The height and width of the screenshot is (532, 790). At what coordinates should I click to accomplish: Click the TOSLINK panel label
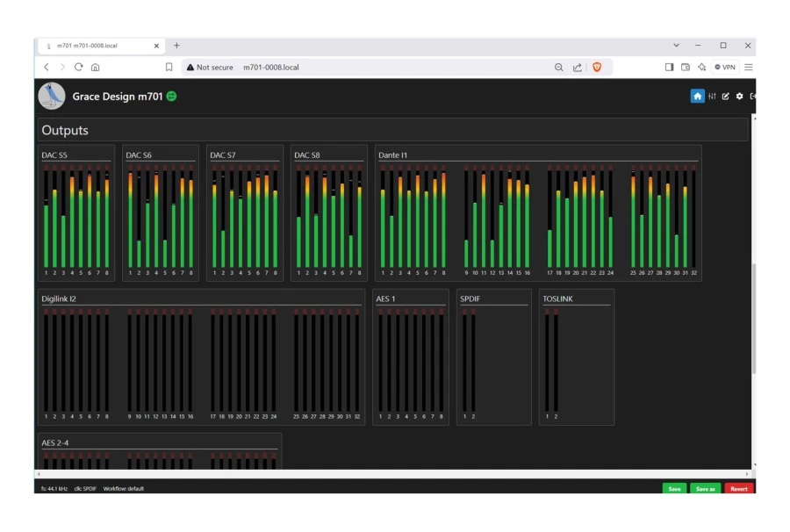pyautogui.click(x=557, y=298)
